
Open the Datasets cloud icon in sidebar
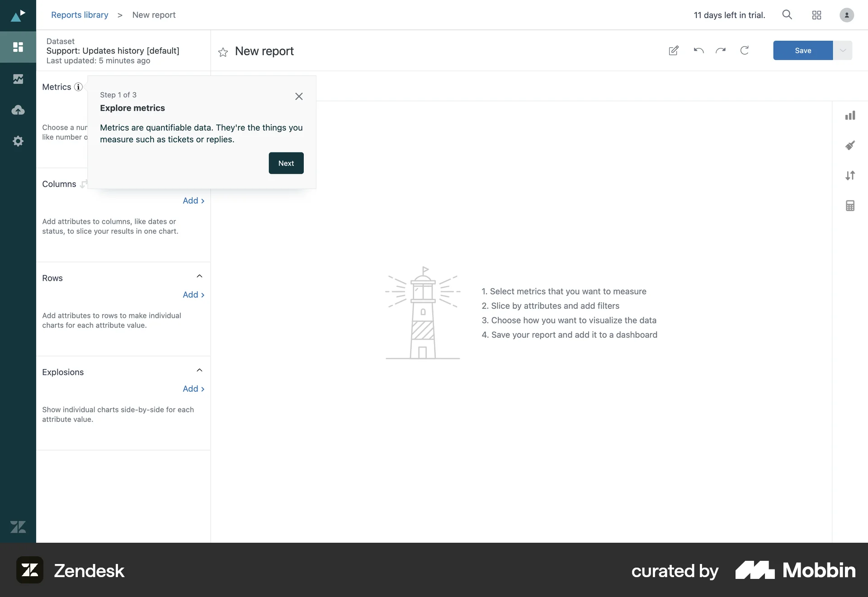[x=18, y=110]
